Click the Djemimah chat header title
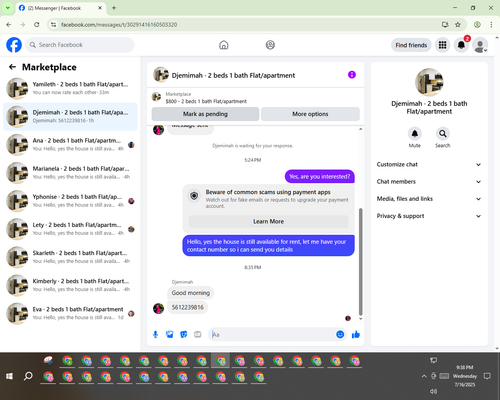The image size is (500, 400). click(x=233, y=75)
